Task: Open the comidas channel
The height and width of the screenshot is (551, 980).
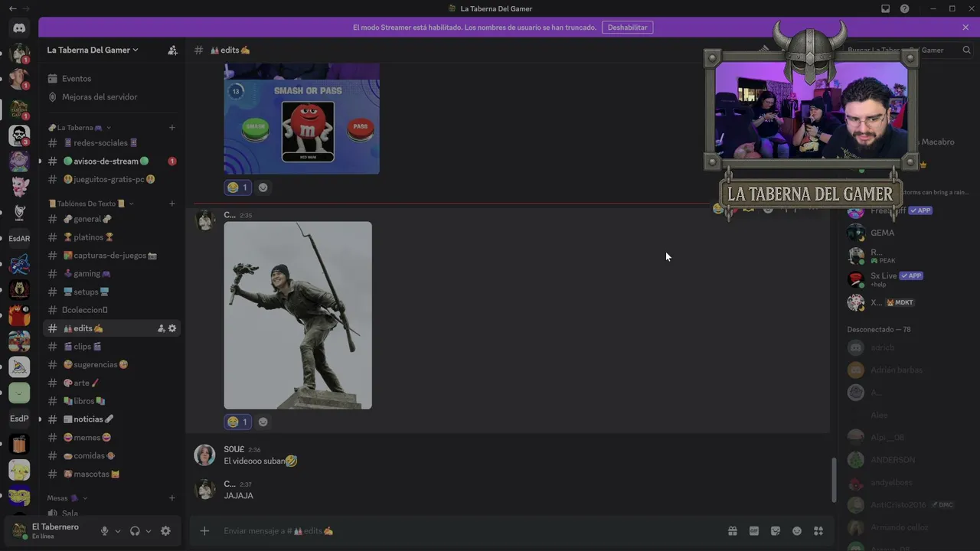Action: [112, 456]
